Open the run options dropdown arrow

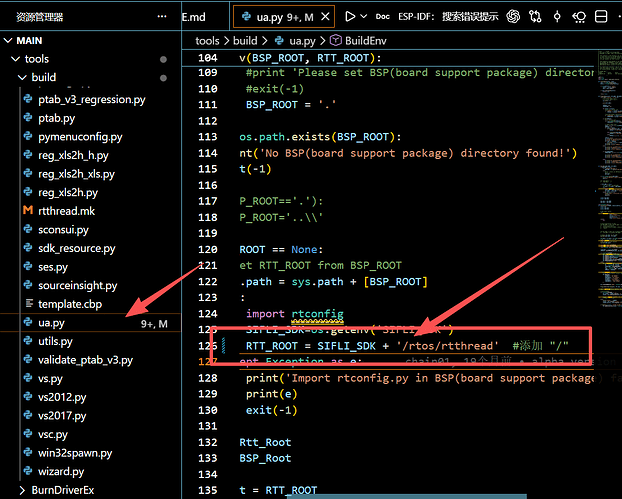coord(363,17)
